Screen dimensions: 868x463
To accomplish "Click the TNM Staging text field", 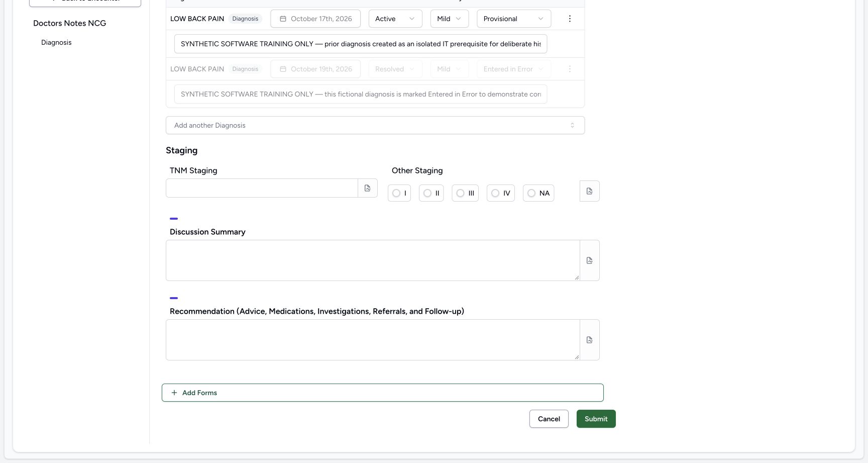I will pyautogui.click(x=262, y=188).
